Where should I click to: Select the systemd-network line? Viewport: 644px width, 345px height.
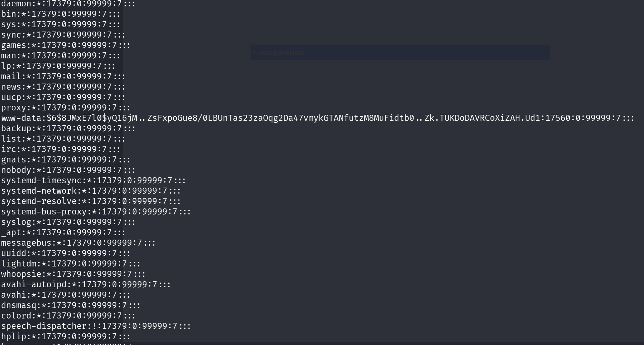(91, 191)
